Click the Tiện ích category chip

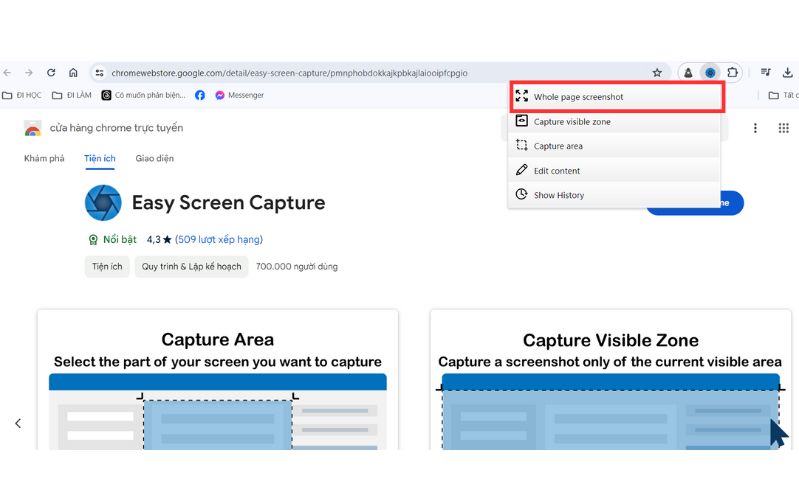coord(107,267)
